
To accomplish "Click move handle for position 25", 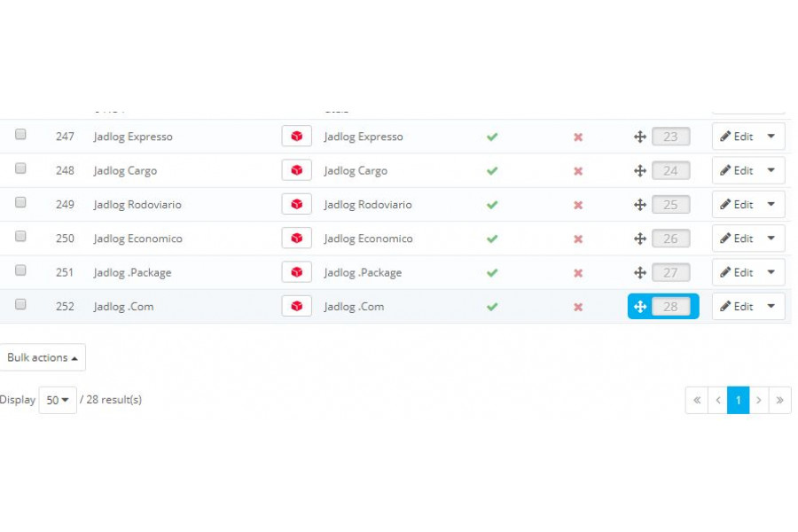I will (640, 205).
